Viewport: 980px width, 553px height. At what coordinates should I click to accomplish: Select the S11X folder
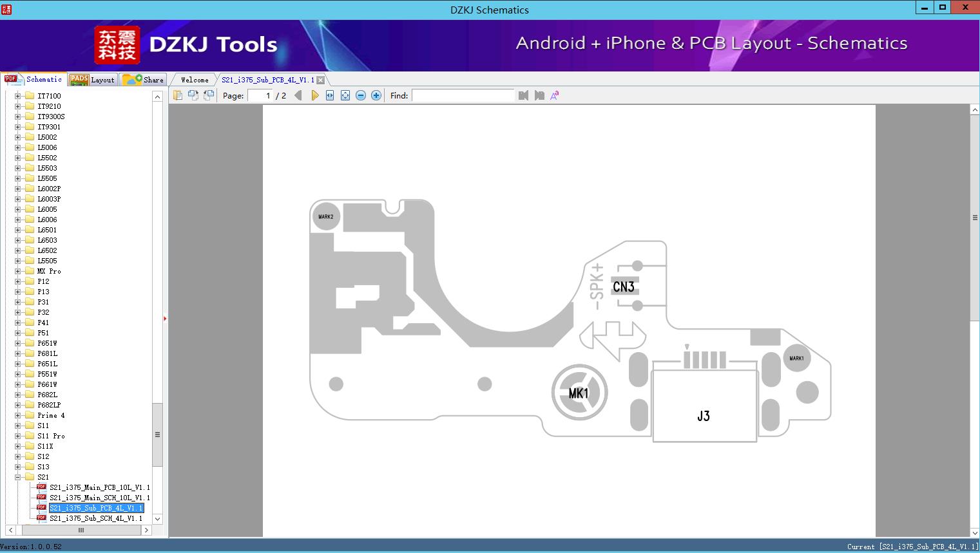[x=45, y=446]
